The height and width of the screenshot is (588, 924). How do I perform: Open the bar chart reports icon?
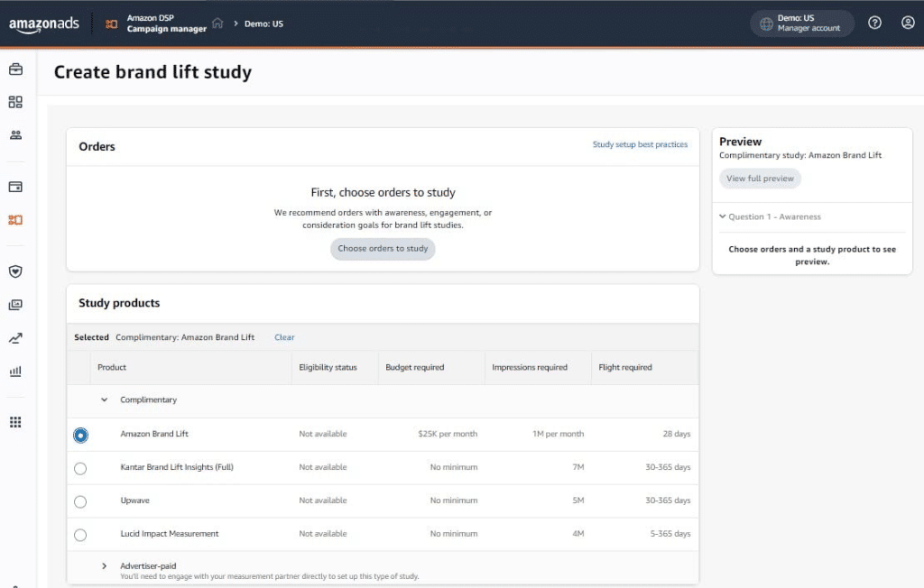pyautogui.click(x=16, y=372)
